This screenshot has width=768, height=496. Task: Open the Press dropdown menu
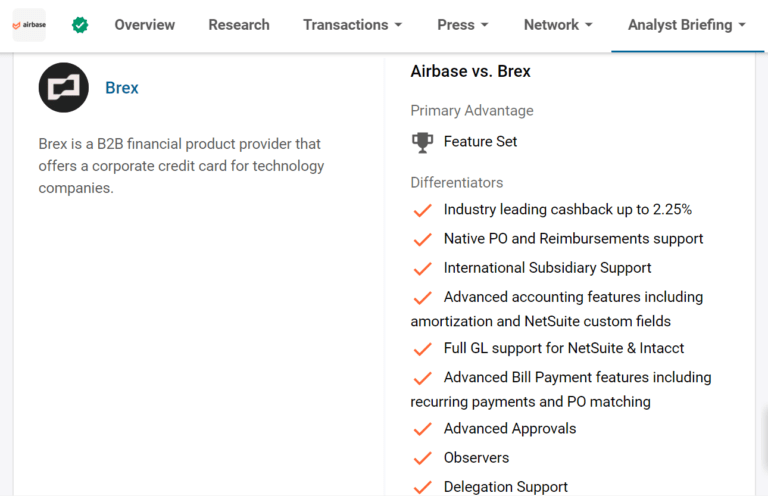pos(462,25)
